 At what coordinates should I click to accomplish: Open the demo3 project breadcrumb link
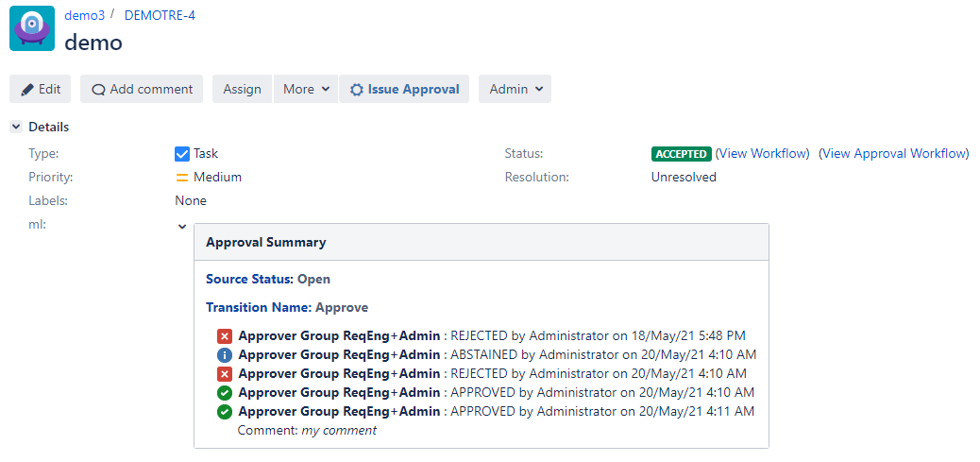click(84, 15)
